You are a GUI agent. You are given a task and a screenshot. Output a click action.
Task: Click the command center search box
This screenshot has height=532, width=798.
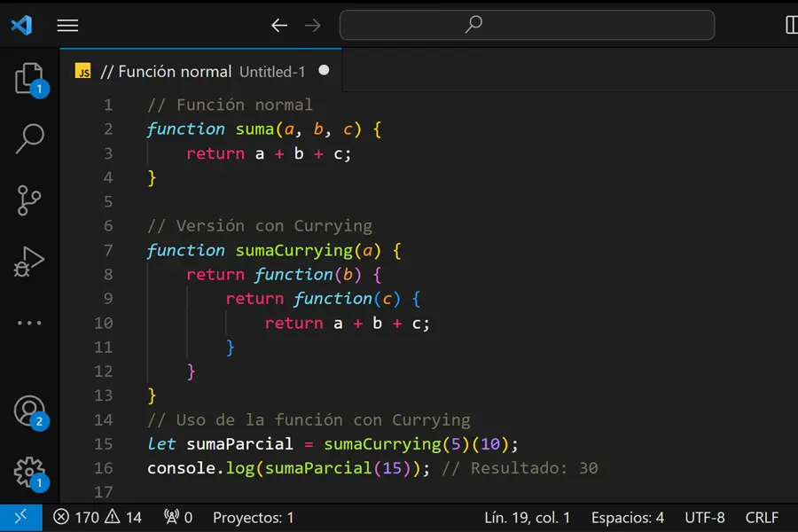(527, 25)
